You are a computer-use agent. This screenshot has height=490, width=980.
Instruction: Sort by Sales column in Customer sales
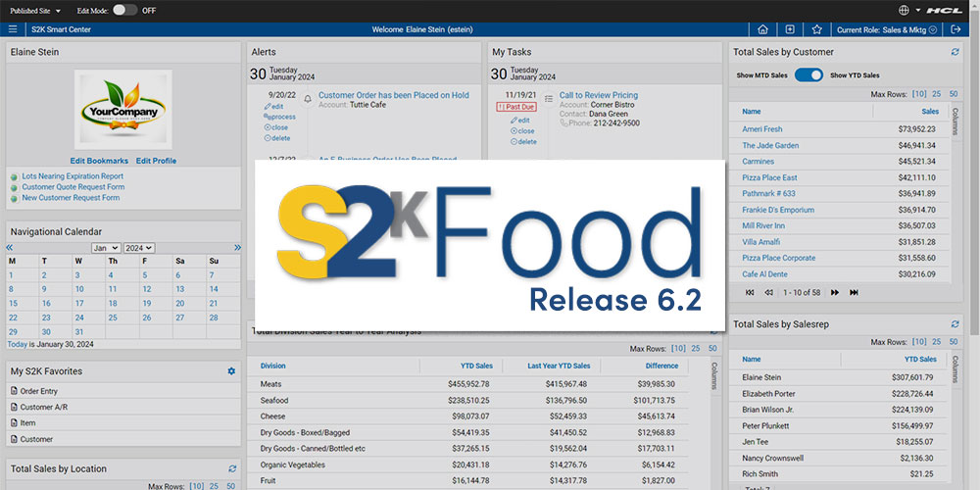click(x=930, y=112)
